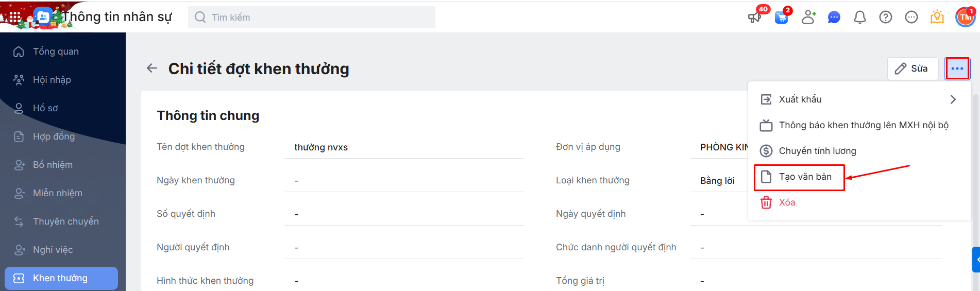Open the chat messages icon

[834, 18]
